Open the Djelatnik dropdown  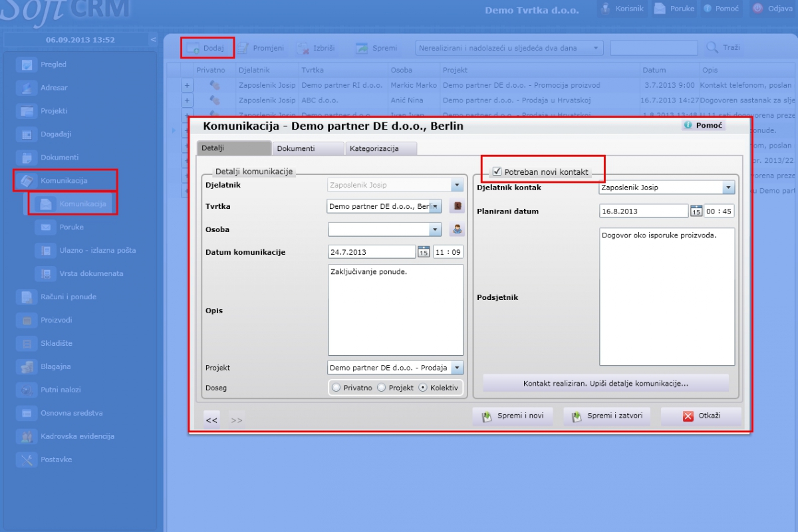pos(457,186)
